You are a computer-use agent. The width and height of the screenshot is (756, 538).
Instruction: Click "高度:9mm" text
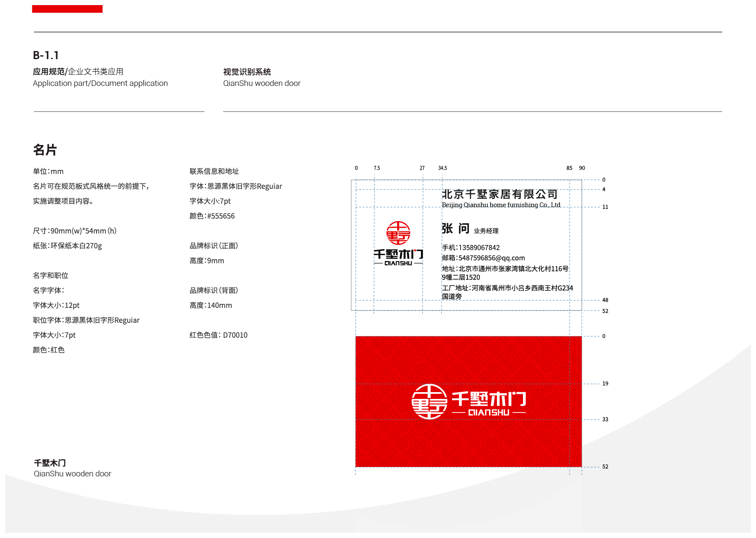tap(207, 261)
